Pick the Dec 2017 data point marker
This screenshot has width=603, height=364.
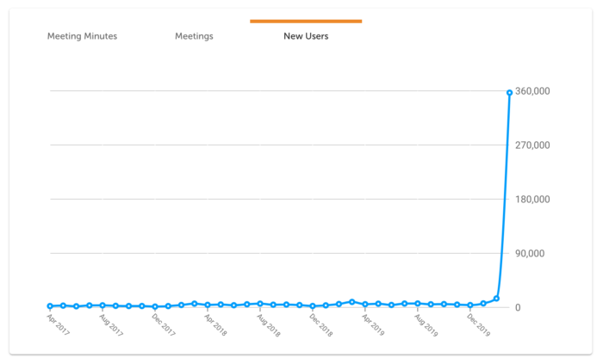(x=155, y=306)
